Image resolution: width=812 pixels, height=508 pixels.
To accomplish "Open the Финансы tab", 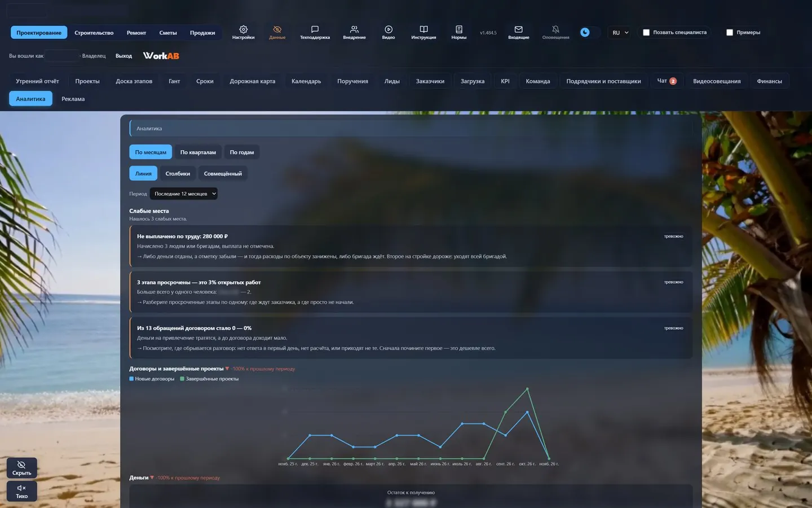I will pos(769,81).
